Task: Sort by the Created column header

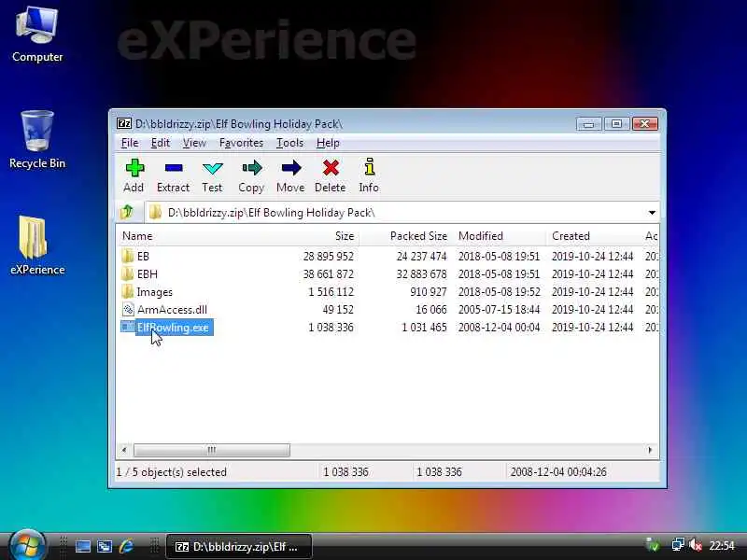Action: pos(593,236)
